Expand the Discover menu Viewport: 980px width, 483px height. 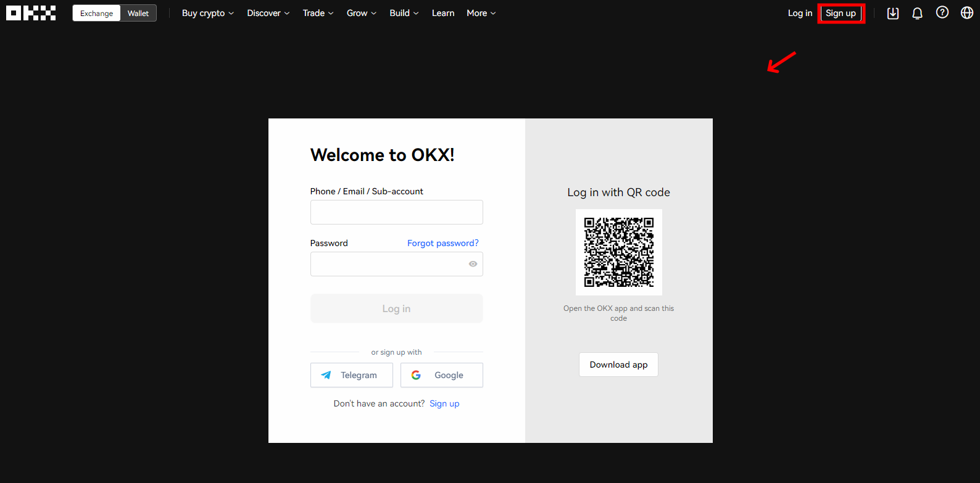click(x=268, y=13)
